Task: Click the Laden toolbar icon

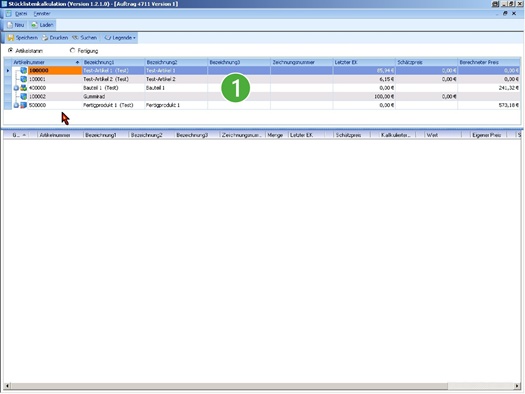Action: [x=34, y=25]
